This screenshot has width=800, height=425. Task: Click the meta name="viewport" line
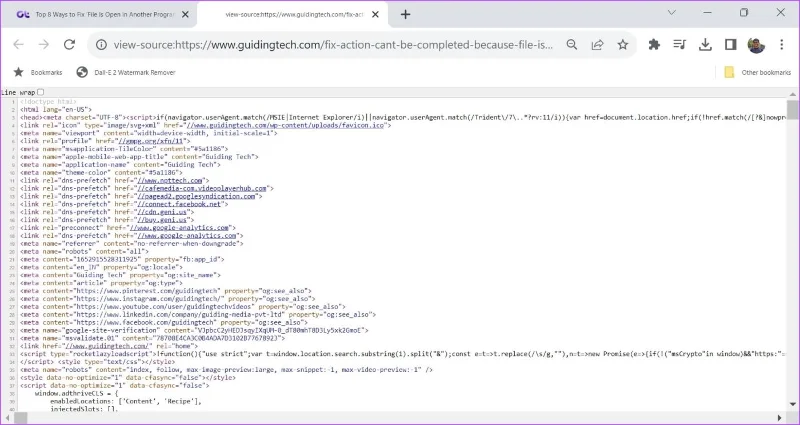point(148,133)
